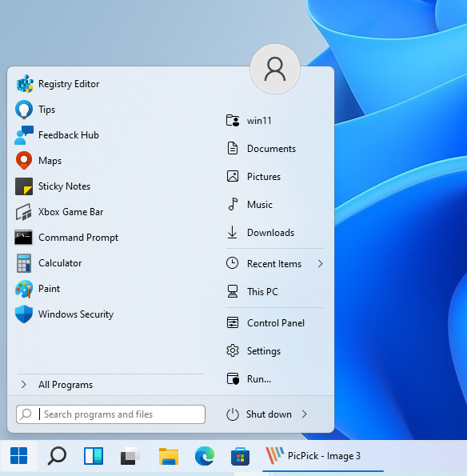Viewport: 467px width, 476px height.
Task: Open Recent Items entry
Action: [275, 264]
